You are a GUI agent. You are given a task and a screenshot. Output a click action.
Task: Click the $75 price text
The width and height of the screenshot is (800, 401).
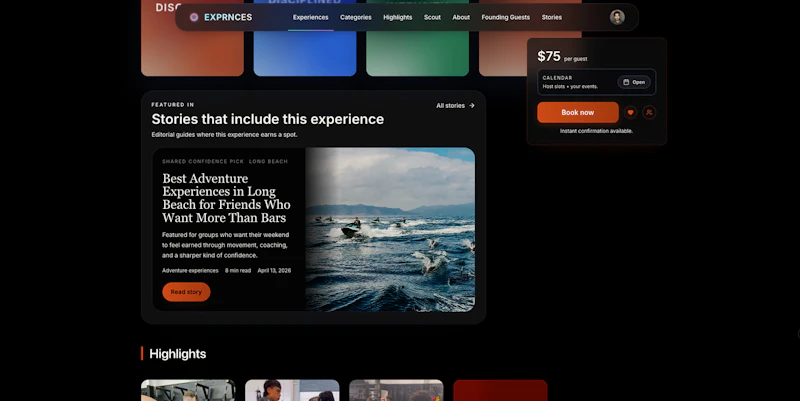(549, 56)
